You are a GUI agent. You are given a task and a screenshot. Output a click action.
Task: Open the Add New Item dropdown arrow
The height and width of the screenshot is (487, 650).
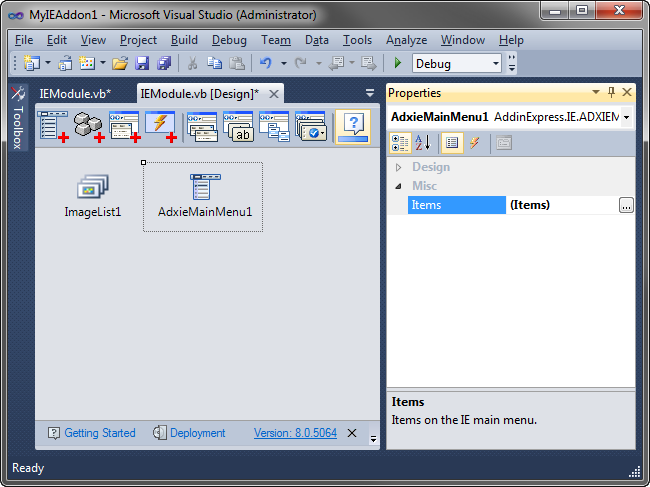[x=103, y=63]
